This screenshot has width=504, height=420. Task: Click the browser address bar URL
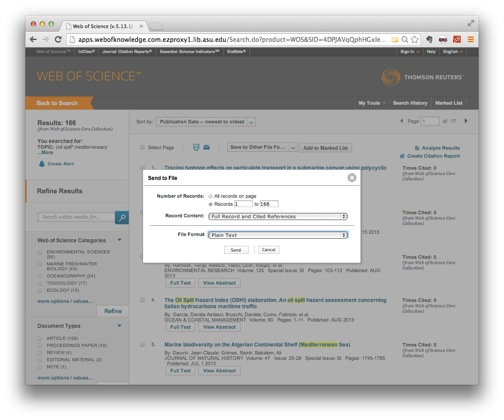tap(232, 40)
